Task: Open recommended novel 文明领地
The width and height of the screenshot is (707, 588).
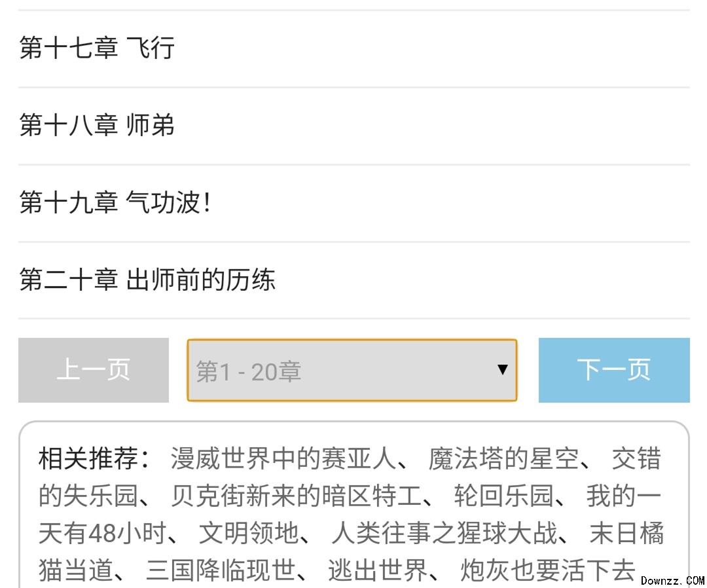Action: pyautogui.click(x=248, y=534)
